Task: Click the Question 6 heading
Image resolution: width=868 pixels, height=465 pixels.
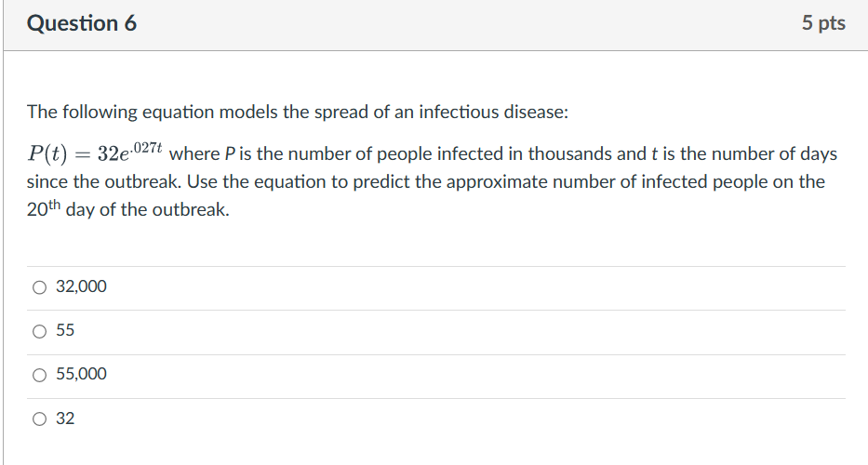Action: (x=82, y=23)
